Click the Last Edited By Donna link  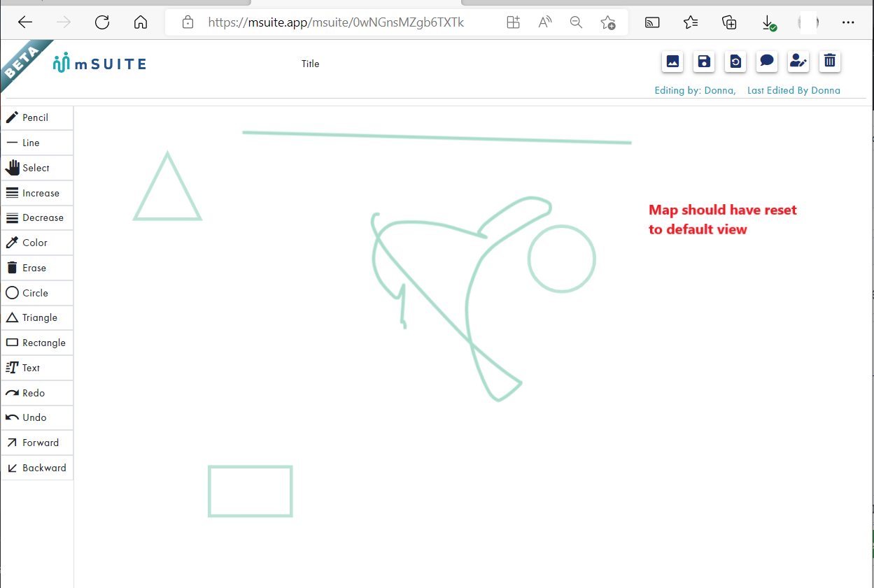click(x=794, y=90)
